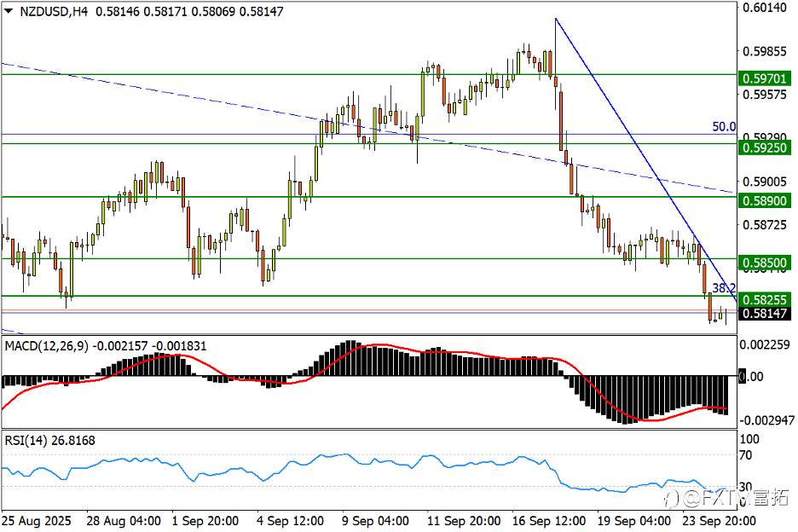This screenshot has width=798, height=532.
Task: Select the RSI scale value 100
Action: (749, 439)
